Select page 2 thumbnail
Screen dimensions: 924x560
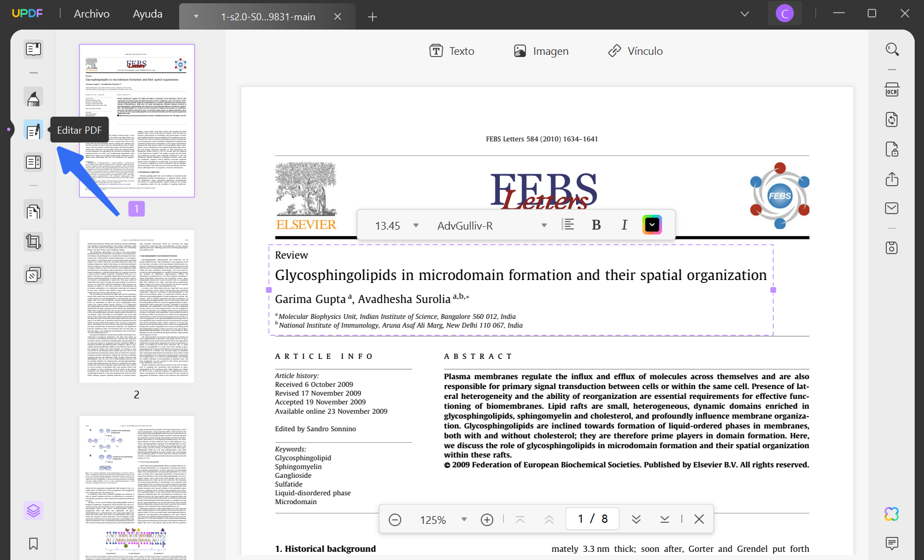pos(136,307)
